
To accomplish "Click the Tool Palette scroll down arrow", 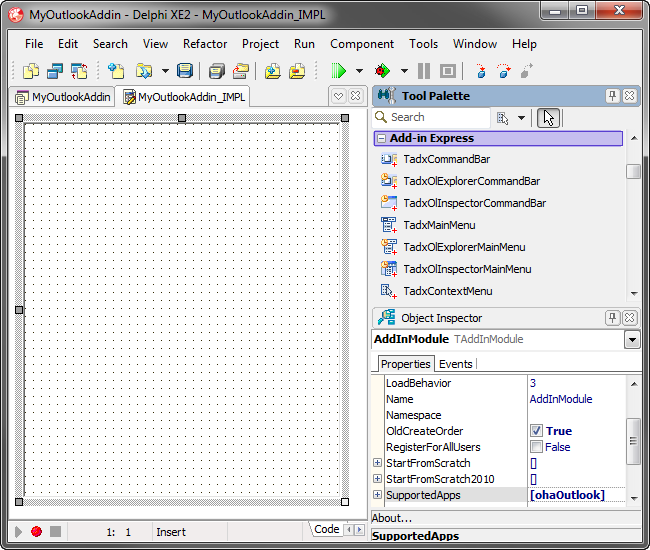I will coord(634,293).
